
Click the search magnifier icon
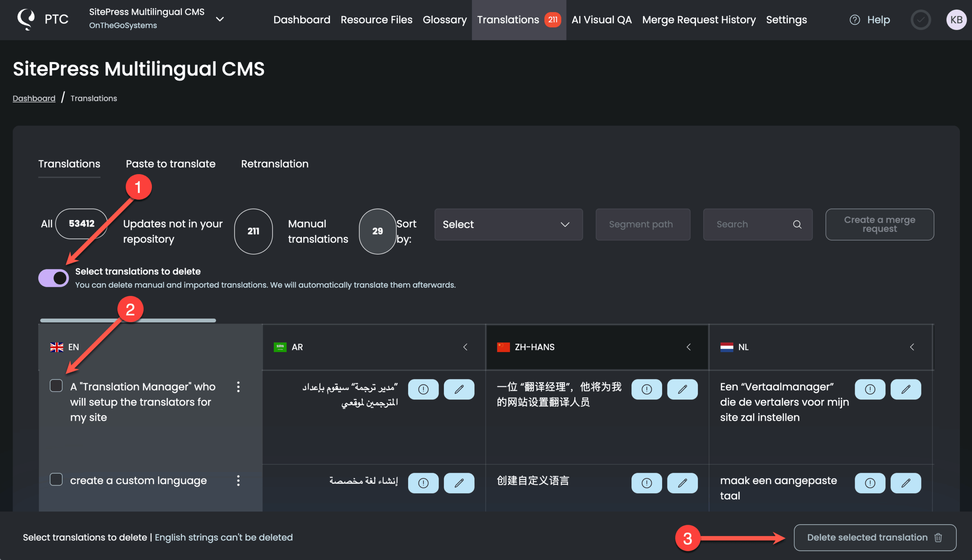(x=797, y=224)
